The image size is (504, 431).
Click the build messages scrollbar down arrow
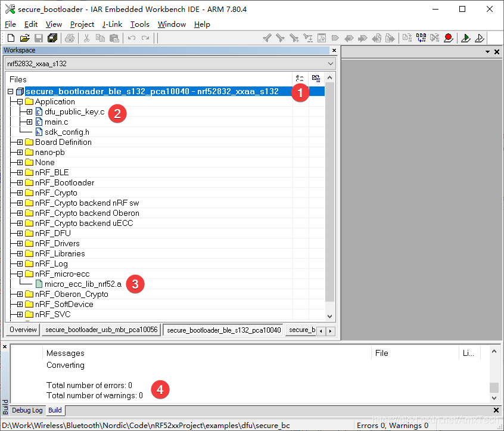coord(494,398)
